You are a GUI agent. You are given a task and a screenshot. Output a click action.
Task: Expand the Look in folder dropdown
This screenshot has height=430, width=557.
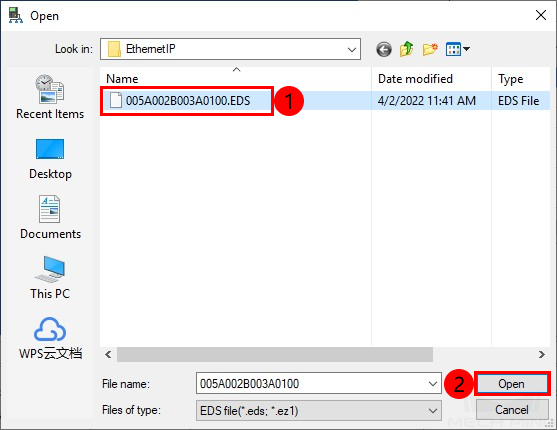(351, 49)
